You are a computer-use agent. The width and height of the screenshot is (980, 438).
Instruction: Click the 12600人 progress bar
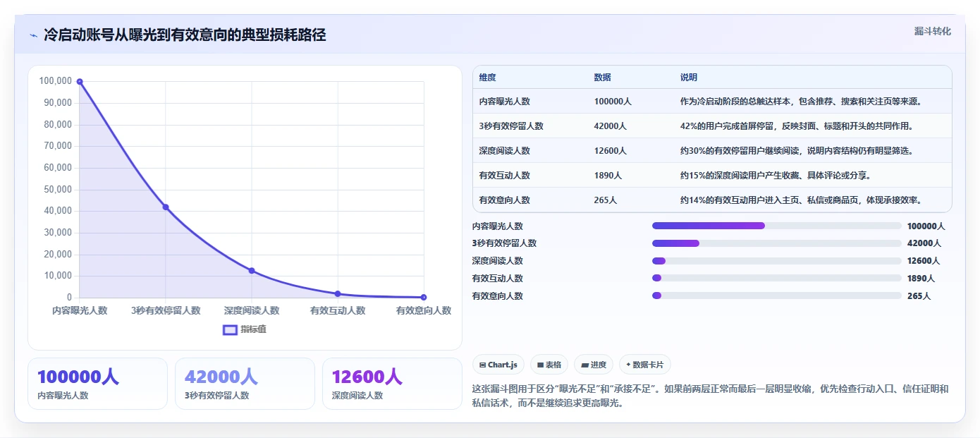click(777, 261)
